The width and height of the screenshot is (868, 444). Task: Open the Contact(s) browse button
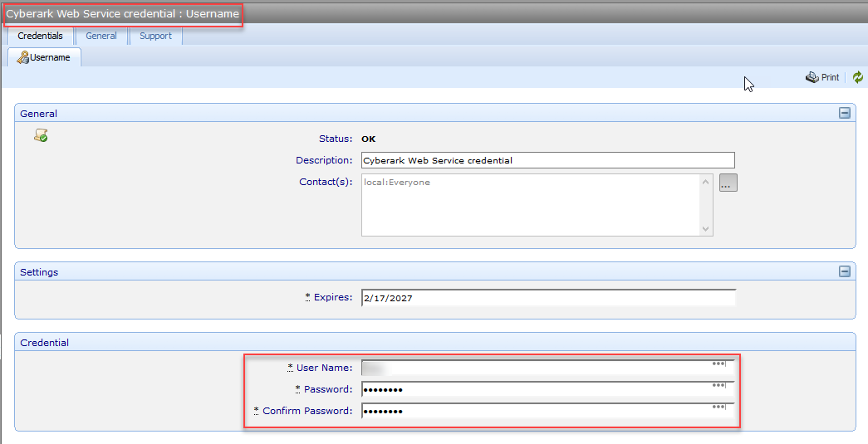(x=728, y=183)
